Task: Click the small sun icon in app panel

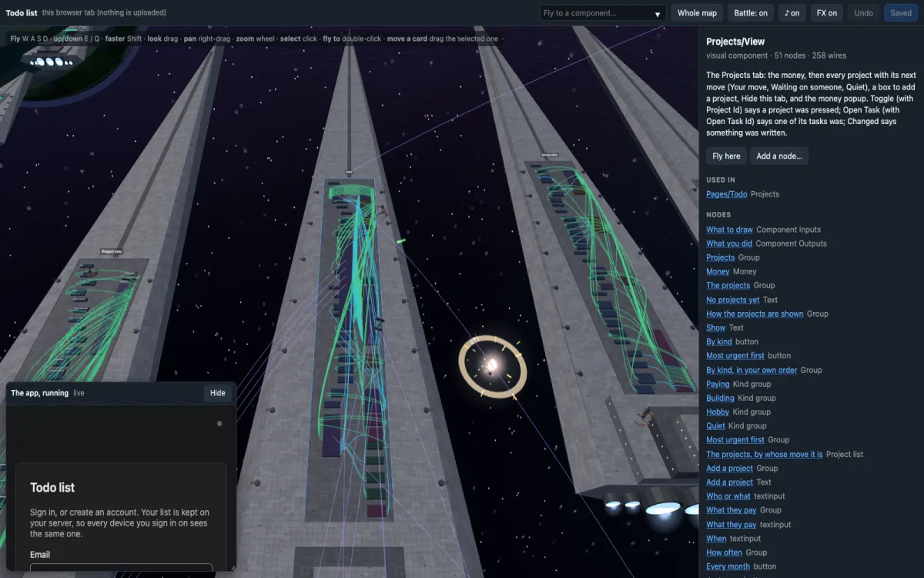Action: (219, 423)
